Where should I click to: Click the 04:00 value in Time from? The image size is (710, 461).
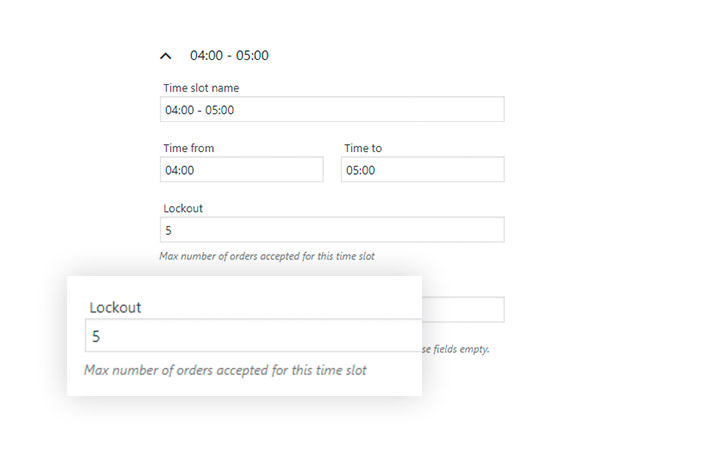(x=179, y=170)
